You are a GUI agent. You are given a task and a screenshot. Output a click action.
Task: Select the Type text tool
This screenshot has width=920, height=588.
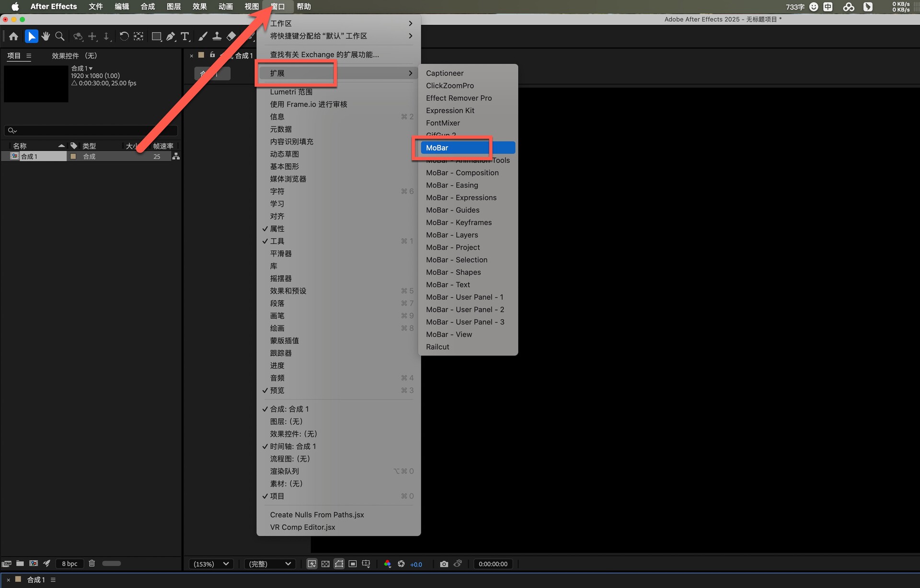click(x=184, y=36)
